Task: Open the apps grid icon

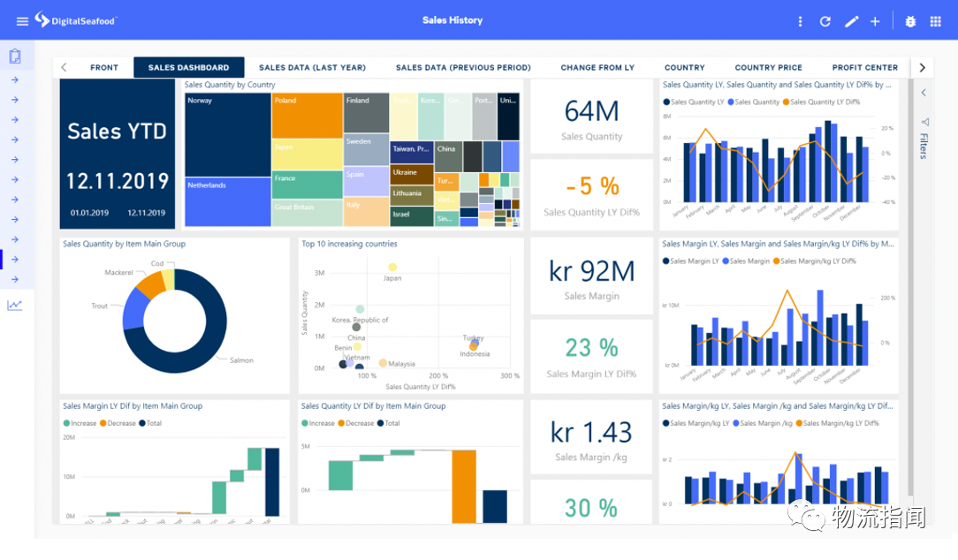Action: [935, 21]
